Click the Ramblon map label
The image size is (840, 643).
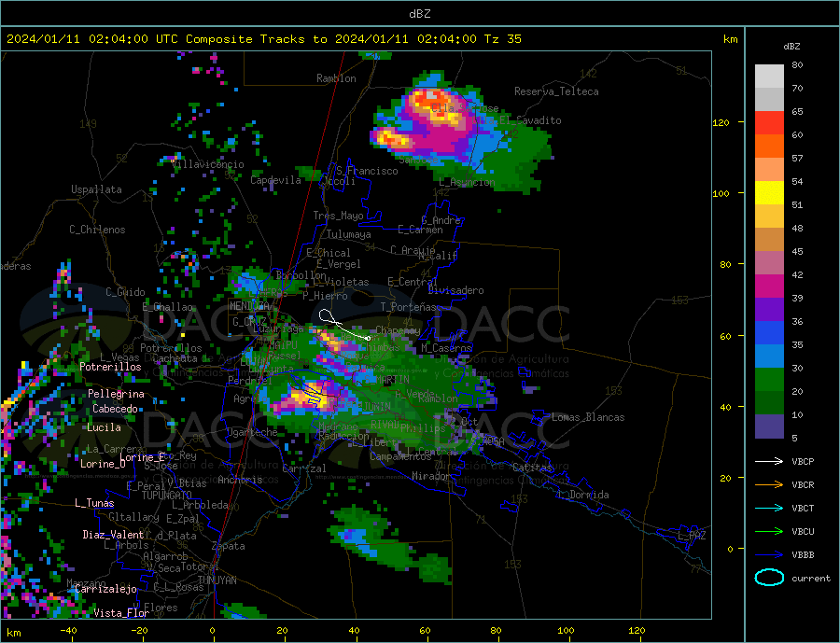[x=336, y=78]
